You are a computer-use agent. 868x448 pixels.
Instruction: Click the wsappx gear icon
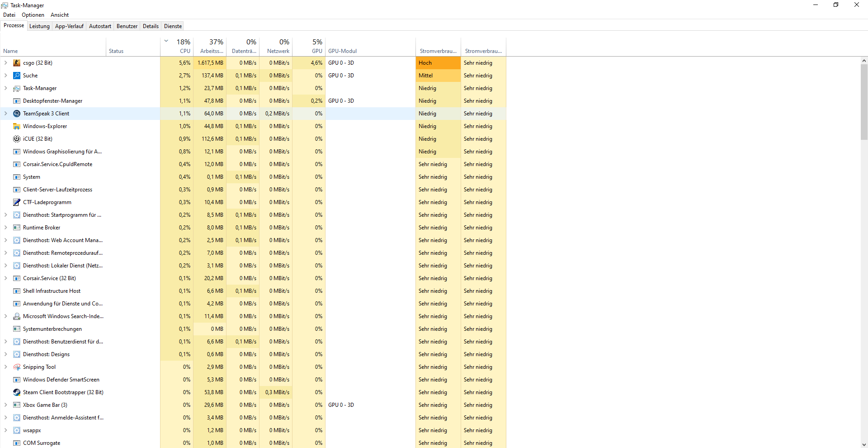[x=17, y=430]
